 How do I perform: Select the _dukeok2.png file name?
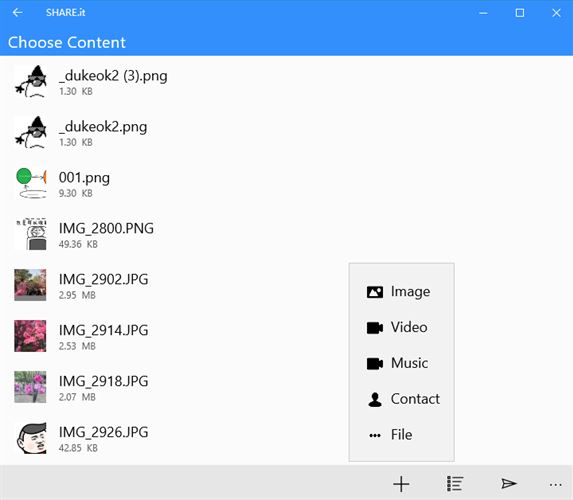click(x=103, y=127)
